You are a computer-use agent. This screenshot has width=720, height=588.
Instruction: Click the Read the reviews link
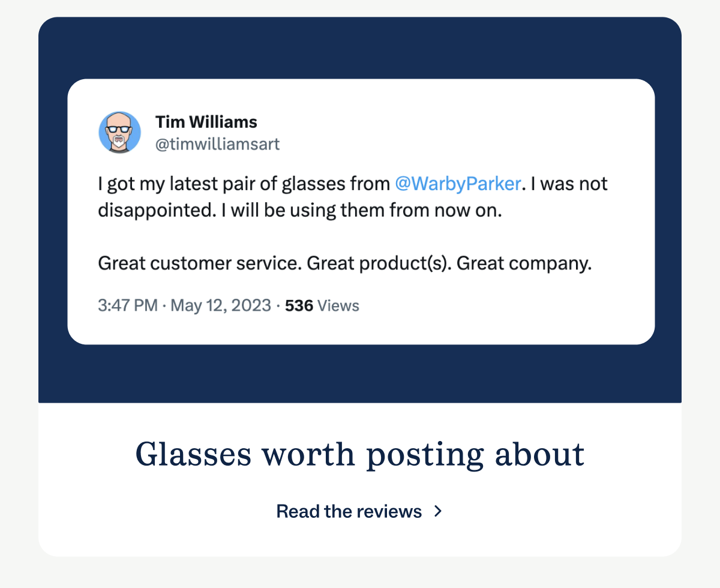pyautogui.click(x=349, y=511)
